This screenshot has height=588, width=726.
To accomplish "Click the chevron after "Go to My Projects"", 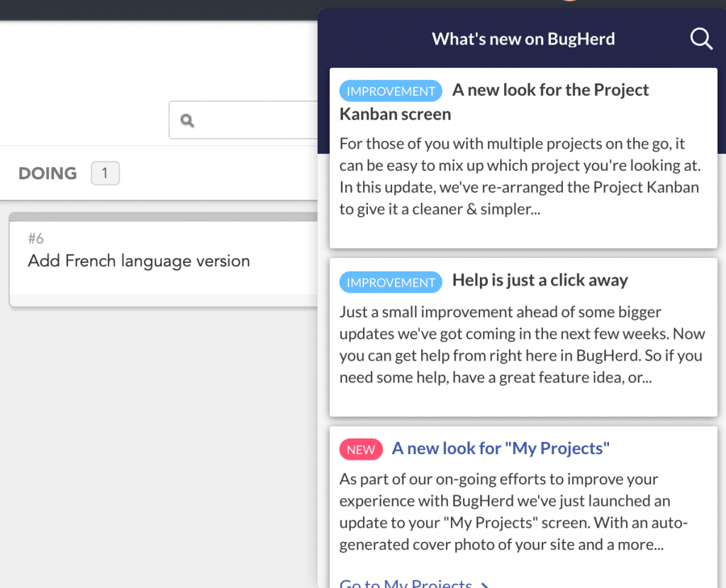I will (x=485, y=585).
